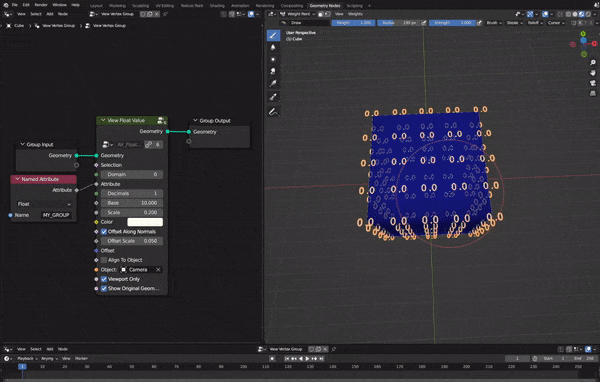Viewport: 600px width, 382px height.
Task: Select the Average weight tool
Action: pos(273,59)
